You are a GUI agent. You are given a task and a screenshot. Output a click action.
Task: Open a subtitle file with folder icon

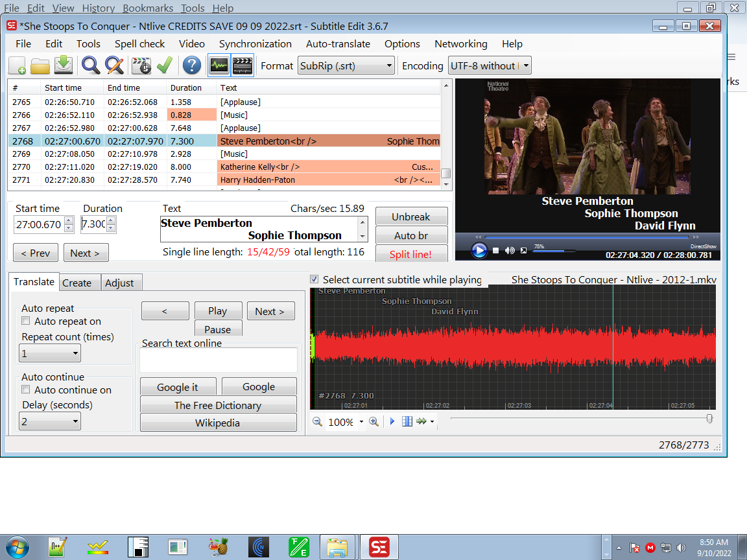[x=40, y=65]
